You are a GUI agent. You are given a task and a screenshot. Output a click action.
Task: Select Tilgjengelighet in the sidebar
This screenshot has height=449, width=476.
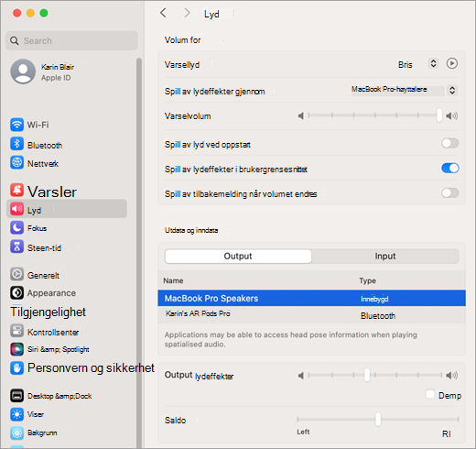(x=48, y=312)
